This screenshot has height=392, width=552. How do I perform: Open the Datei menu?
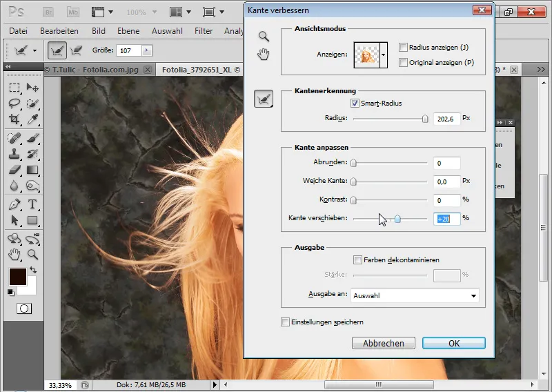(x=19, y=31)
